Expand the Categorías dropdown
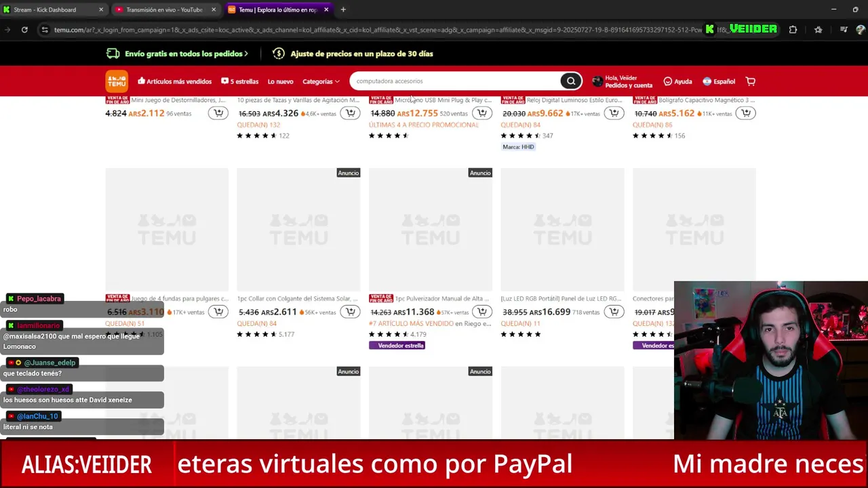 coord(321,81)
